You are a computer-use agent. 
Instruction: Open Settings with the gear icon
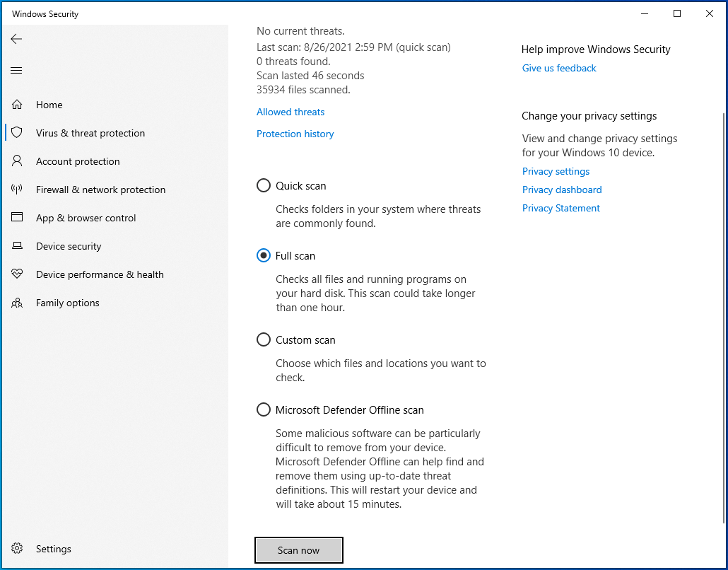[x=17, y=548]
